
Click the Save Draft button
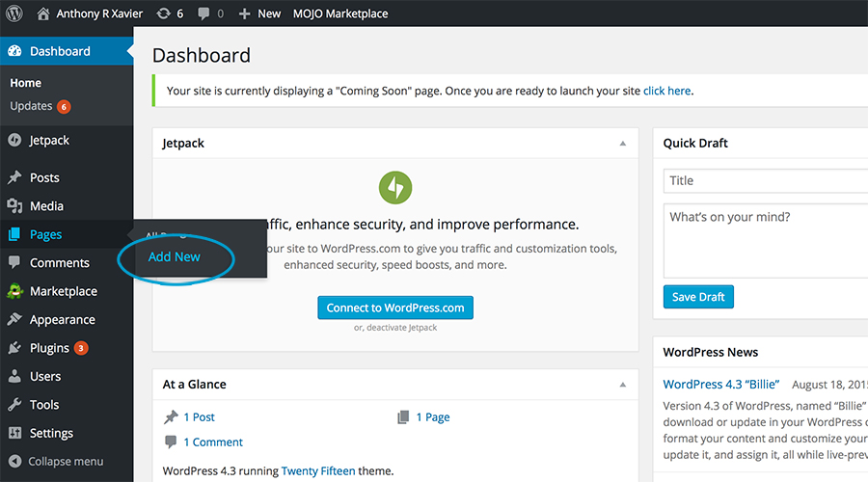click(698, 297)
